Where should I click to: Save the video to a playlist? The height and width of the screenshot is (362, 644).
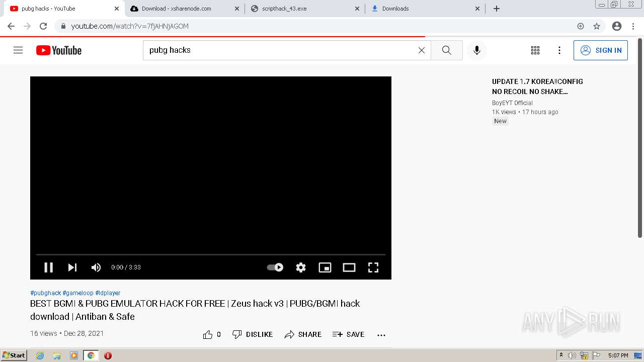coord(348,334)
